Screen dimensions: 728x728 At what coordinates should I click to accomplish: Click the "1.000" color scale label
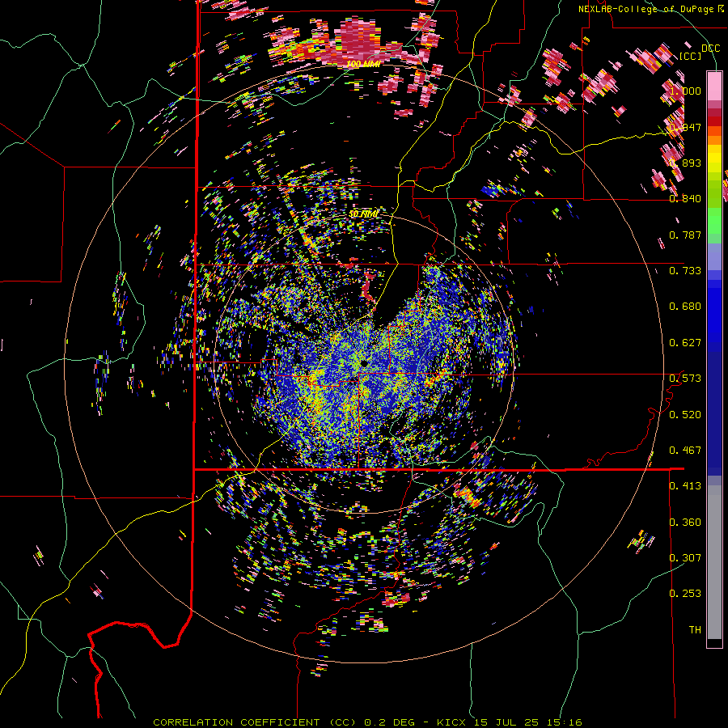(685, 91)
